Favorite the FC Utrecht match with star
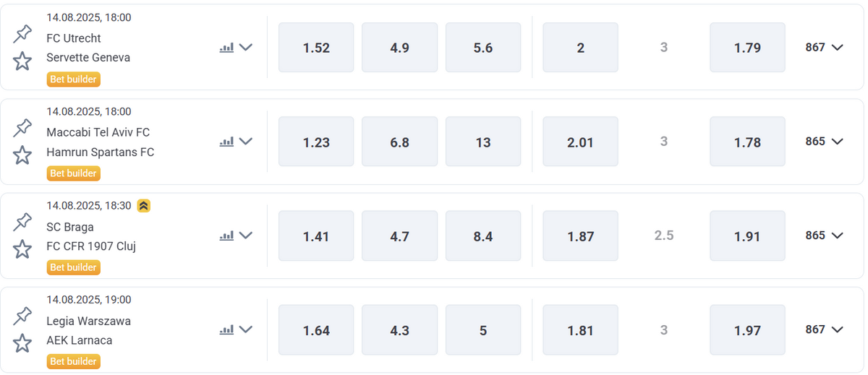 22,61
